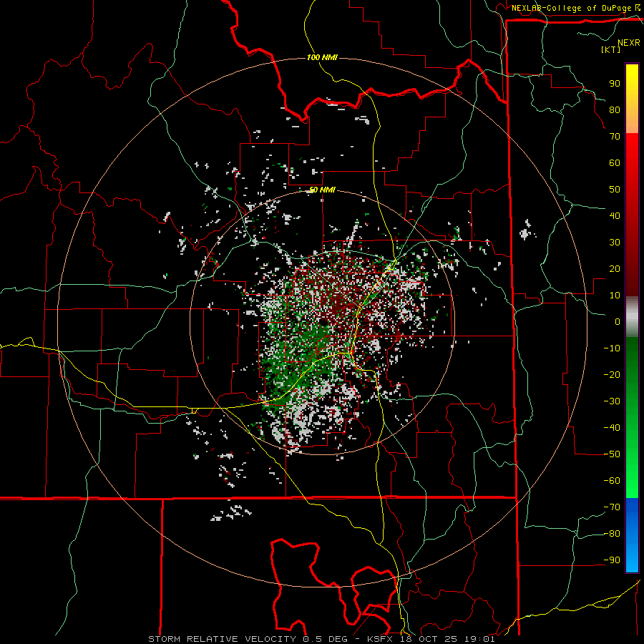Image resolution: width=644 pixels, height=644 pixels.
Task: Click the -80 value on velocity scale
Action: [x=612, y=534]
